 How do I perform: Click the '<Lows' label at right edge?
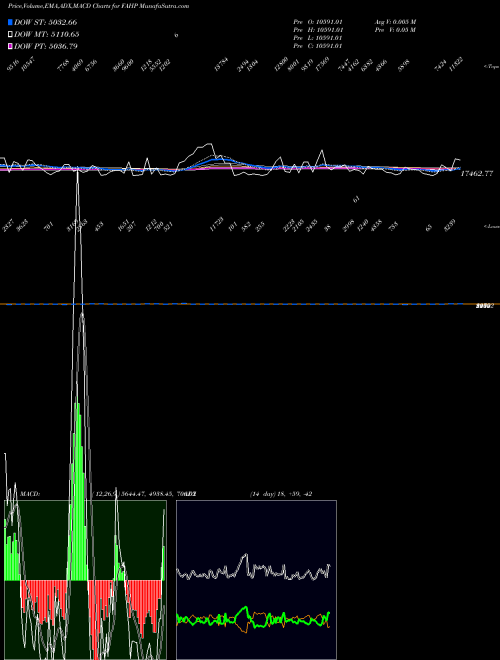(x=492, y=226)
